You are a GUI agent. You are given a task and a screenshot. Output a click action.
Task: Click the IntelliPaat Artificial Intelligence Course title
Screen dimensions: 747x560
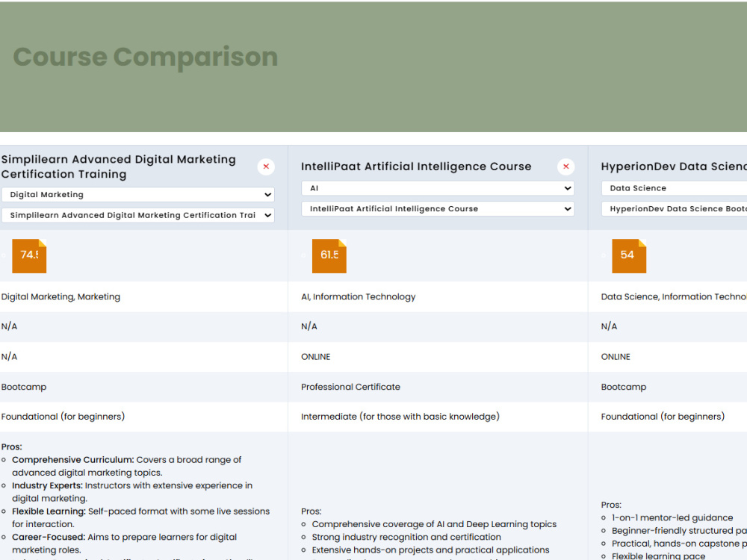[416, 167]
